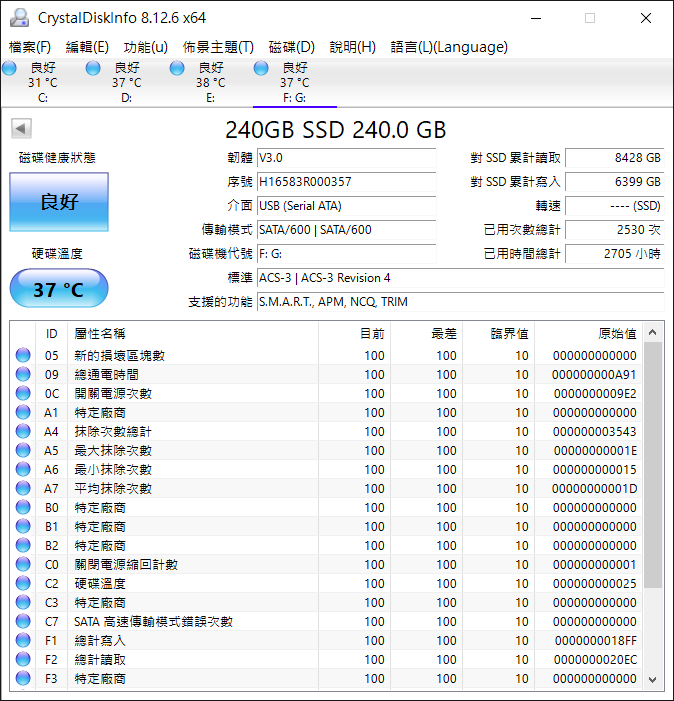674x701 pixels.
Task: Open the 佈景主題(T) menu
Action: (218, 47)
